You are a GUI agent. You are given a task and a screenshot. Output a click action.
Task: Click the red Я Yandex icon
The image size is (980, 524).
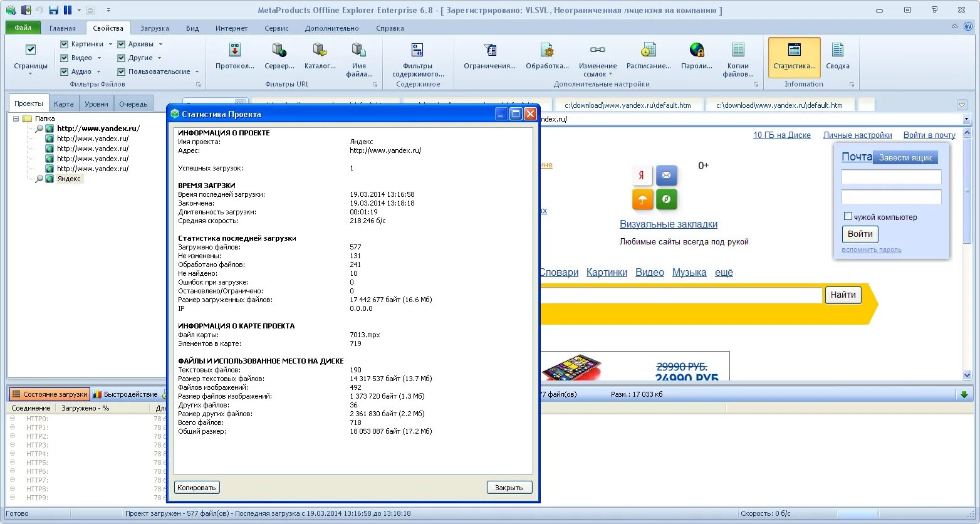(x=642, y=176)
